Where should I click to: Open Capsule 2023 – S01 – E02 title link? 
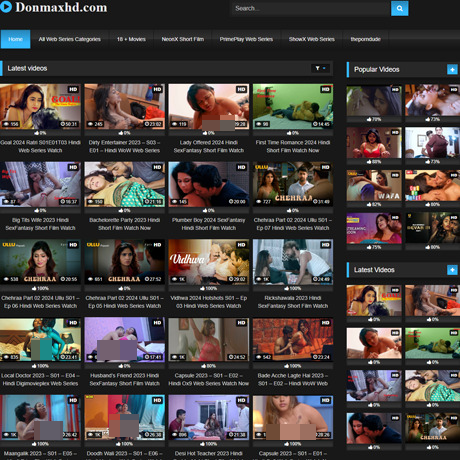point(209,379)
